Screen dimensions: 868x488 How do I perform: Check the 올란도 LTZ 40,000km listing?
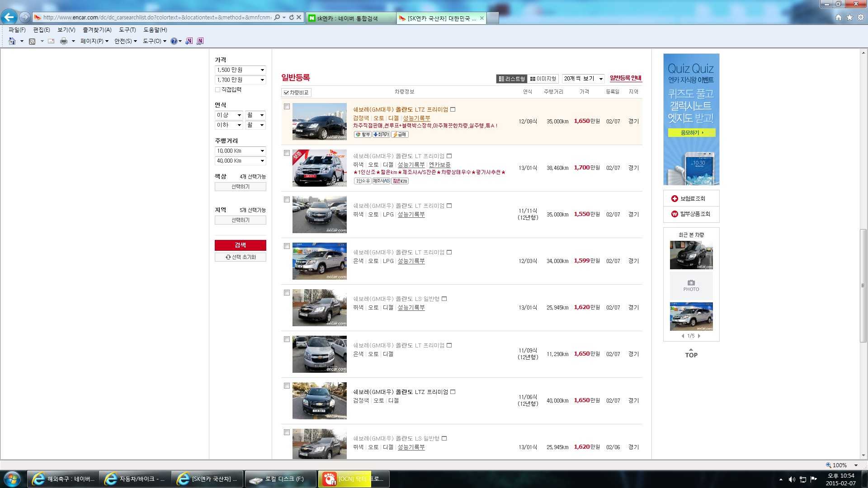click(x=287, y=386)
